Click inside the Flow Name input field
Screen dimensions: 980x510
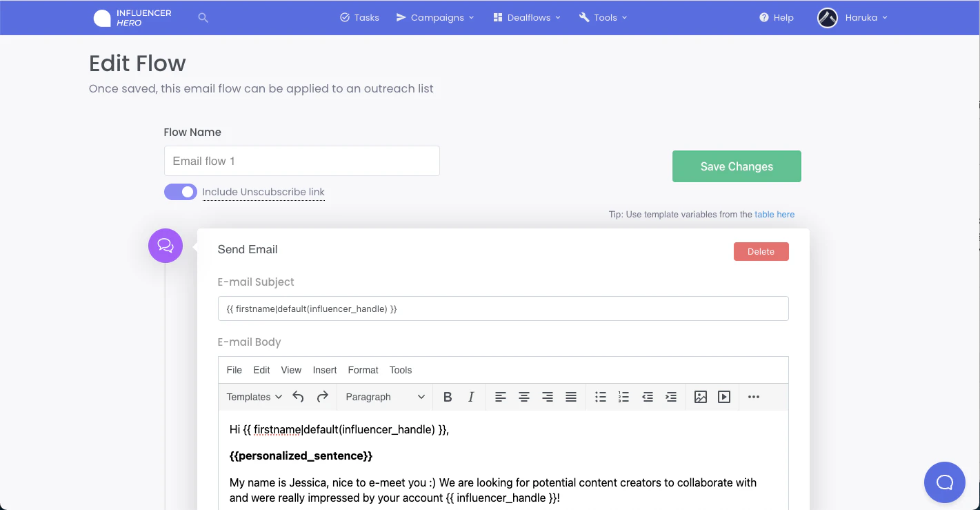point(301,161)
